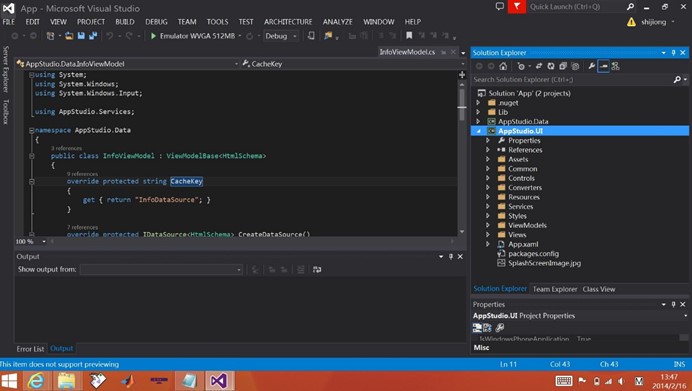Toggle bookmark with the bookmark flag icon
692x391 pixels.
pyautogui.click(x=409, y=35)
